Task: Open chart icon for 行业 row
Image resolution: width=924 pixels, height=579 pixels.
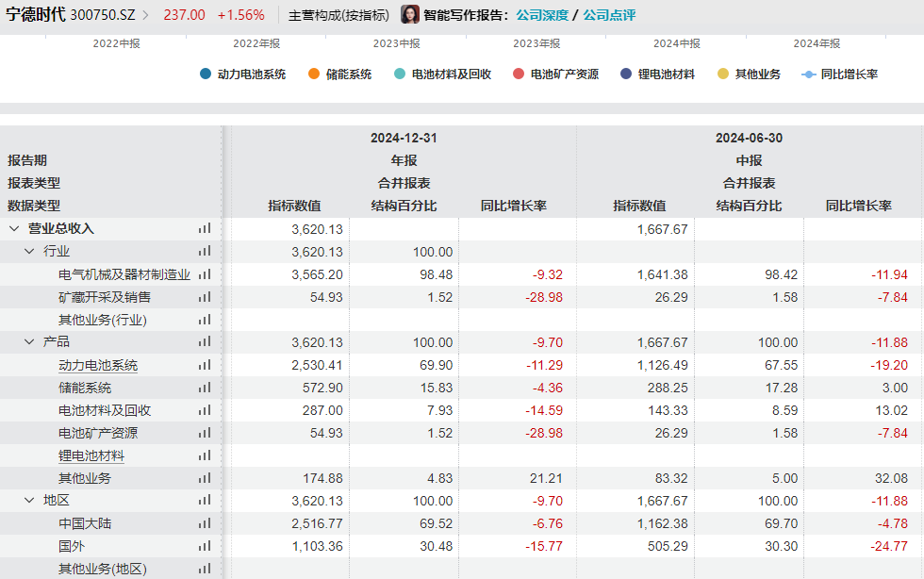Action: (x=205, y=251)
